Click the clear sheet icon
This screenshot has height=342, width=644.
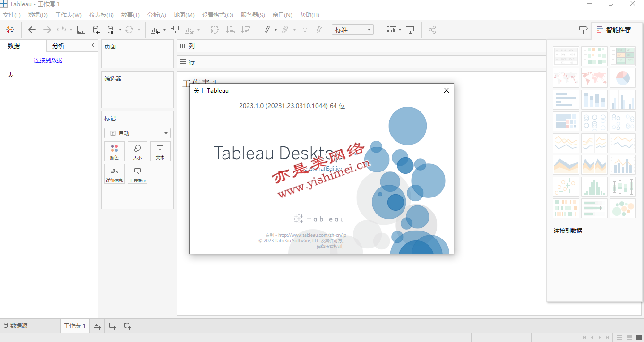click(x=189, y=30)
